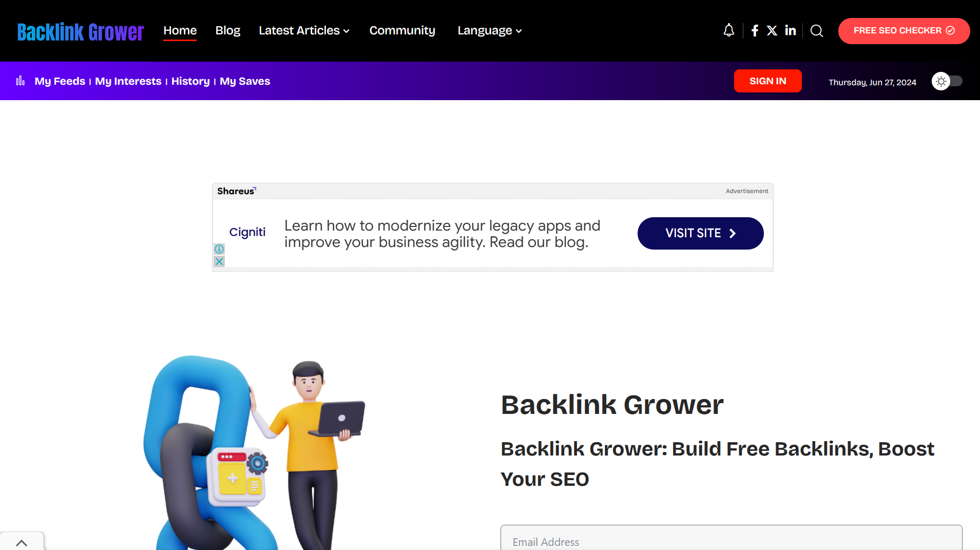Expand the Latest Articles dropdown
The image size is (980, 550).
click(304, 31)
